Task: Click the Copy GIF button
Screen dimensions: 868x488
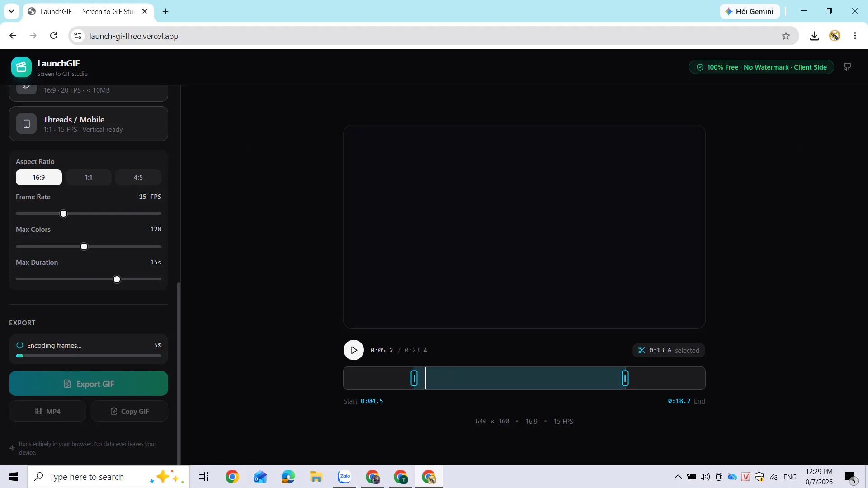Action: [130, 411]
